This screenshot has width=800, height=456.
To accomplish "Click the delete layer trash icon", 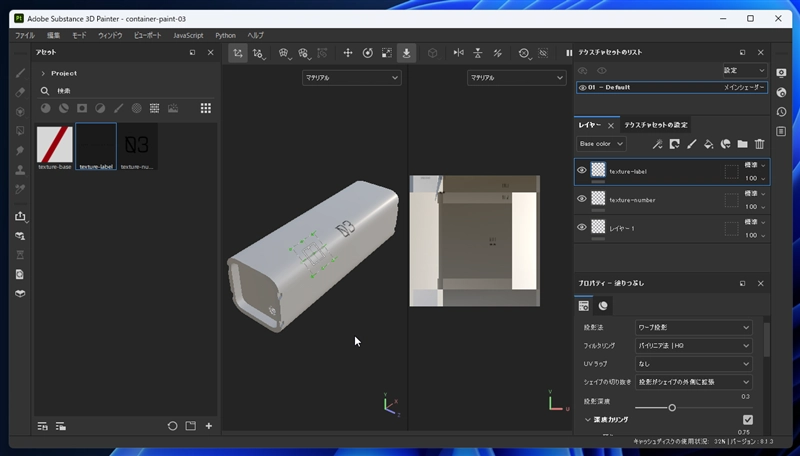I will click(759, 144).
